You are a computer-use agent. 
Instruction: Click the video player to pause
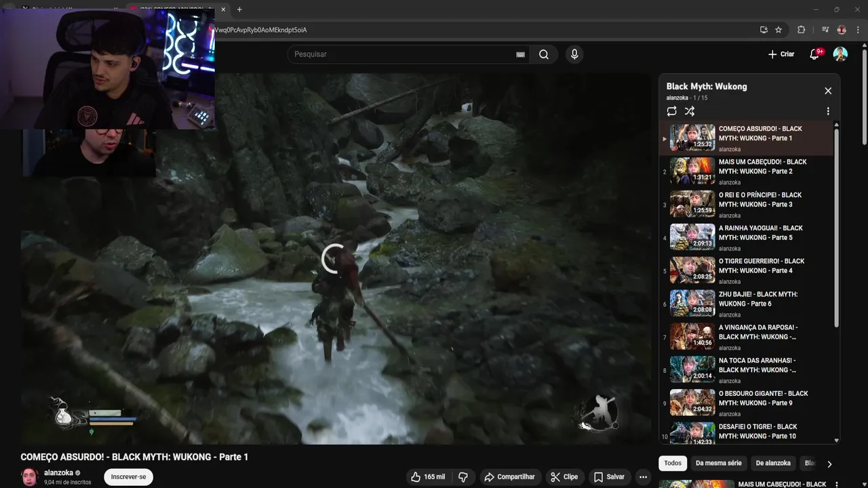pyautogui.click(x=336, y=258)
